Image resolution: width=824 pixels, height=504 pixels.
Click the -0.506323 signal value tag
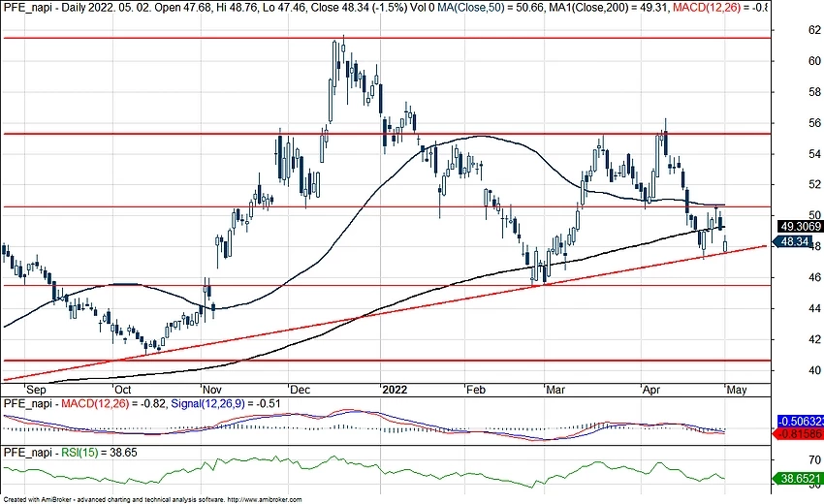(801, 421)
